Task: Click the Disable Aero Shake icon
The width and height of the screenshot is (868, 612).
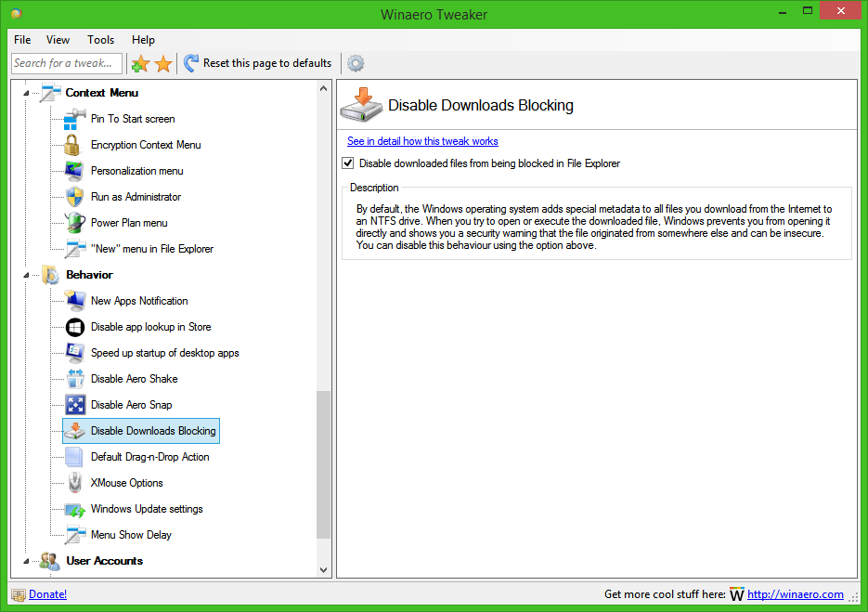Action: coord(75,379)
